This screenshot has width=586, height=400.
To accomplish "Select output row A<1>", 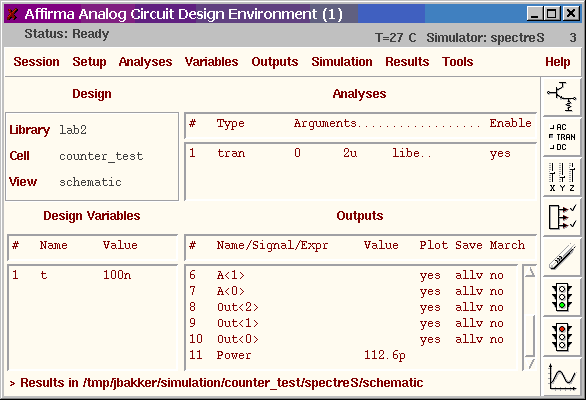I will (351, 276).
